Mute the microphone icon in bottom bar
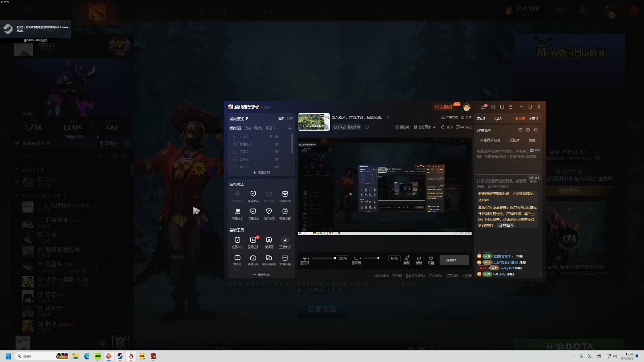This screenshot has height=362, width=644. pyautogui.click(x=305, y=258)
